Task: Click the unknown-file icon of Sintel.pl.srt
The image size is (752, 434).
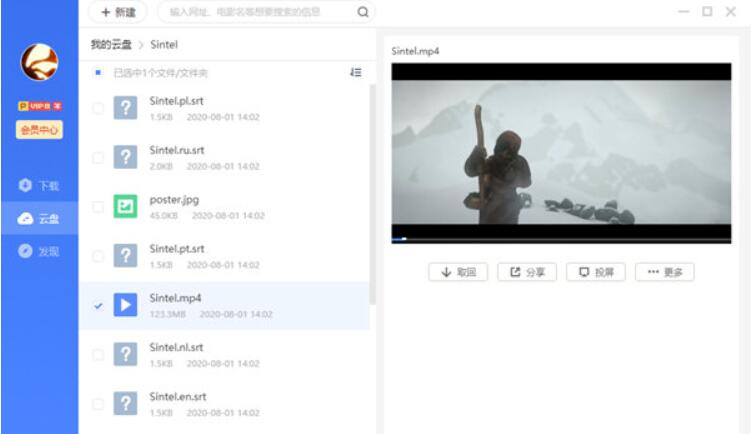Action: point(125,108)
